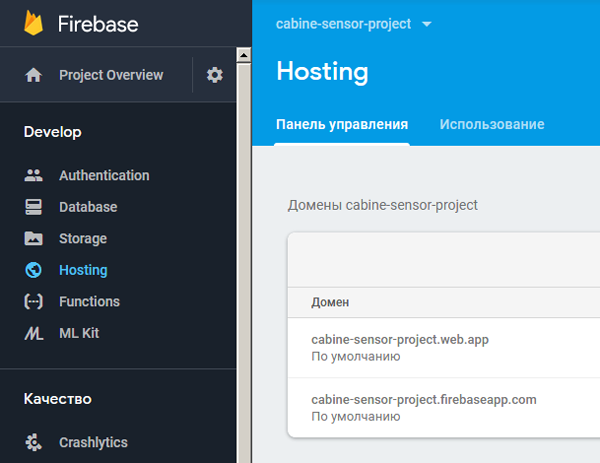This screenshot has width=600, height=463.
Task: Click По умолчанию under firebaseapp.com domain
Action: pyautogui.click(x=355, y=416)
